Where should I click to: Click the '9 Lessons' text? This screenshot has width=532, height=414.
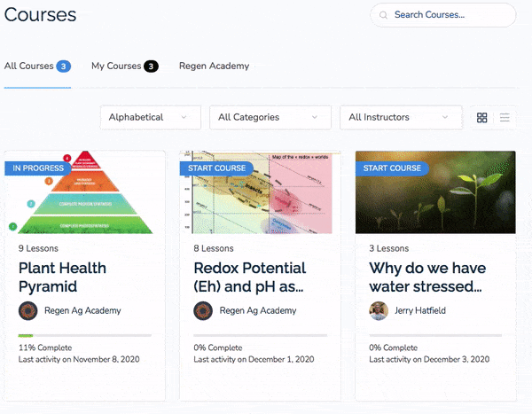tap(38, 248)
